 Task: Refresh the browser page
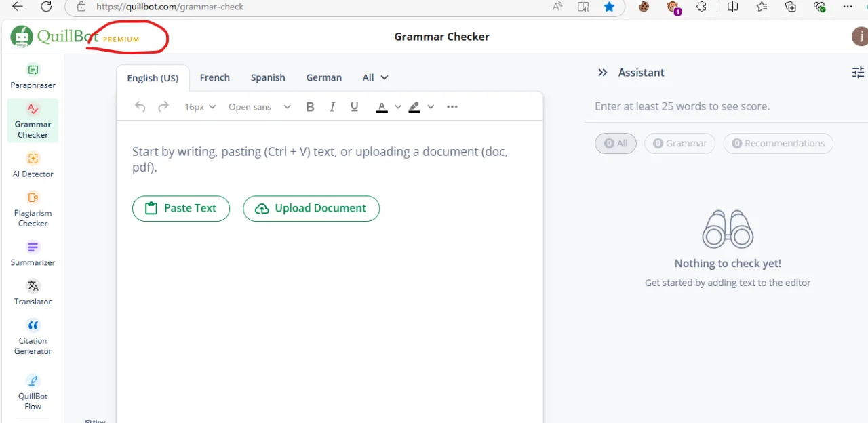click(x=46, y=7)
